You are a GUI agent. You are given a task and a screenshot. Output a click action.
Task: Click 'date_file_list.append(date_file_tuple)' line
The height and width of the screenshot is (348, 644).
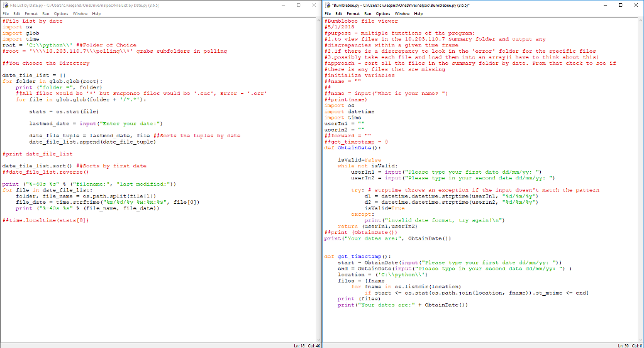[92, 142]
